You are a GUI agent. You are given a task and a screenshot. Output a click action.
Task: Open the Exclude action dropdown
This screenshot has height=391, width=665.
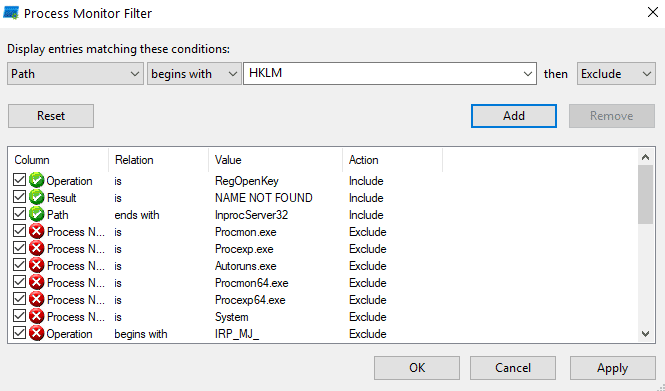(616, 74)
